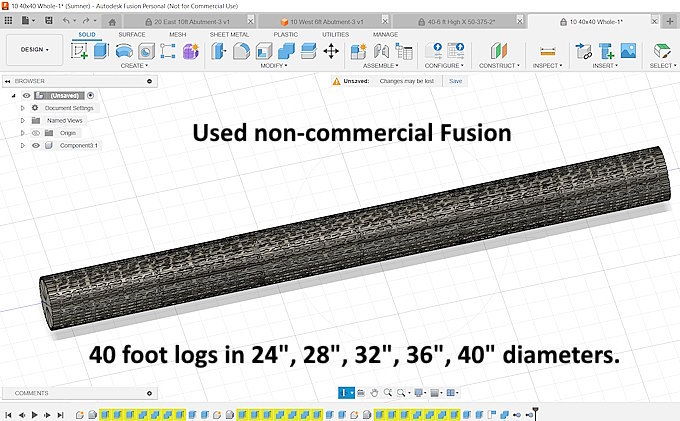Open 20 East 10ft Abutment-3 v1 document tab
Screen dimensions: 680x421
tap(190, 21)
